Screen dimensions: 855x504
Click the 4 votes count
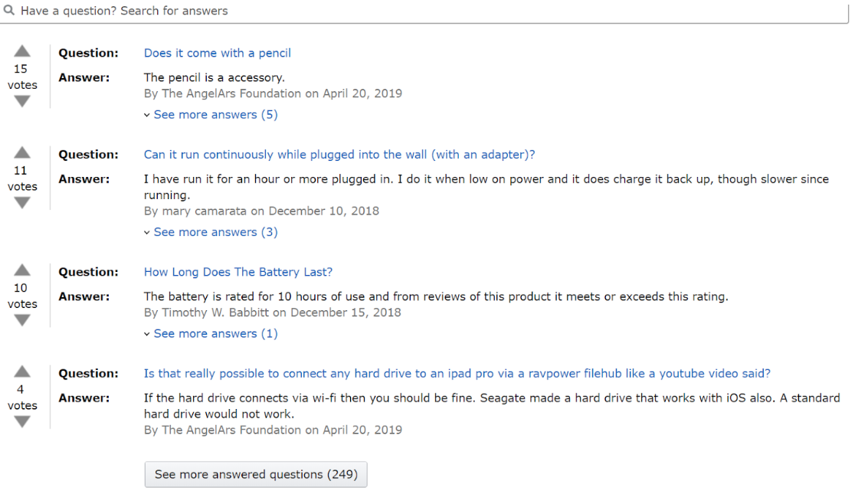coord(21,389)
